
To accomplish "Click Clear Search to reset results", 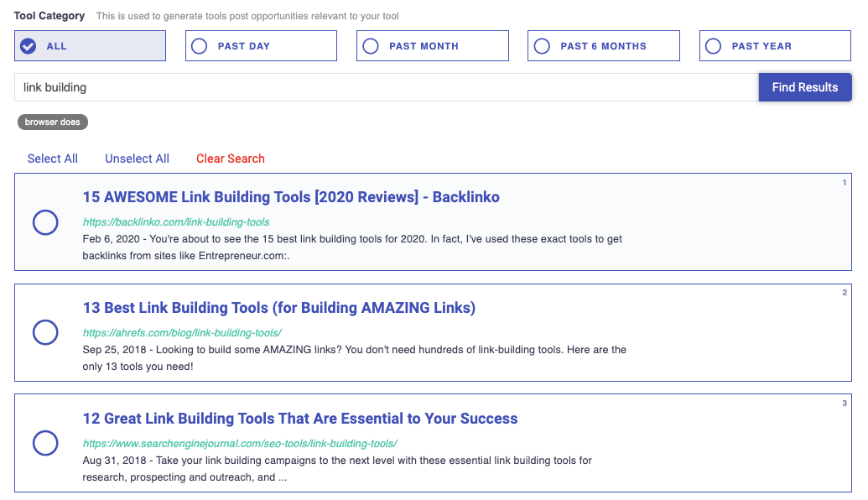I will coord(230,159).
